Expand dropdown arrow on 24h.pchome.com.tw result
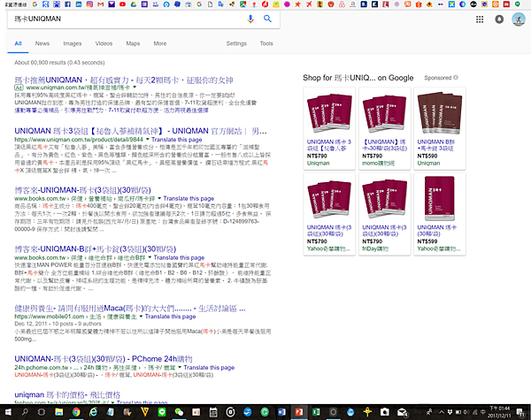 (x=180, y=368)
